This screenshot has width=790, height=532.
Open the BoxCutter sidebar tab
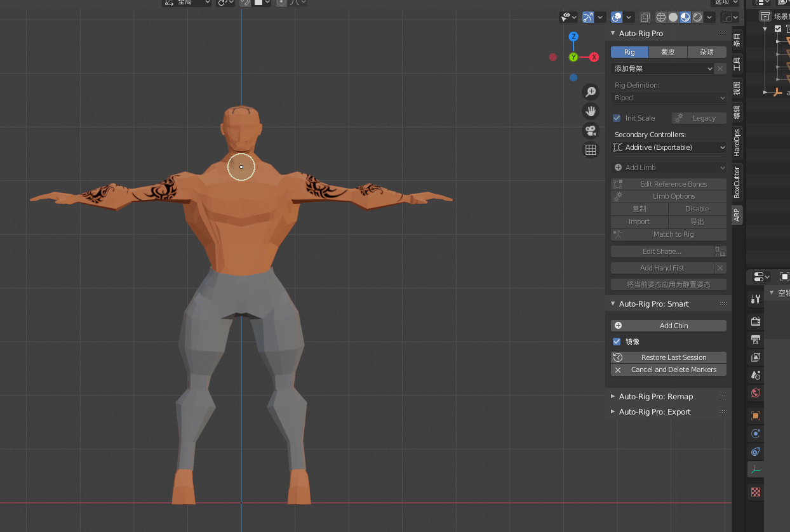[x=737, y=182]
